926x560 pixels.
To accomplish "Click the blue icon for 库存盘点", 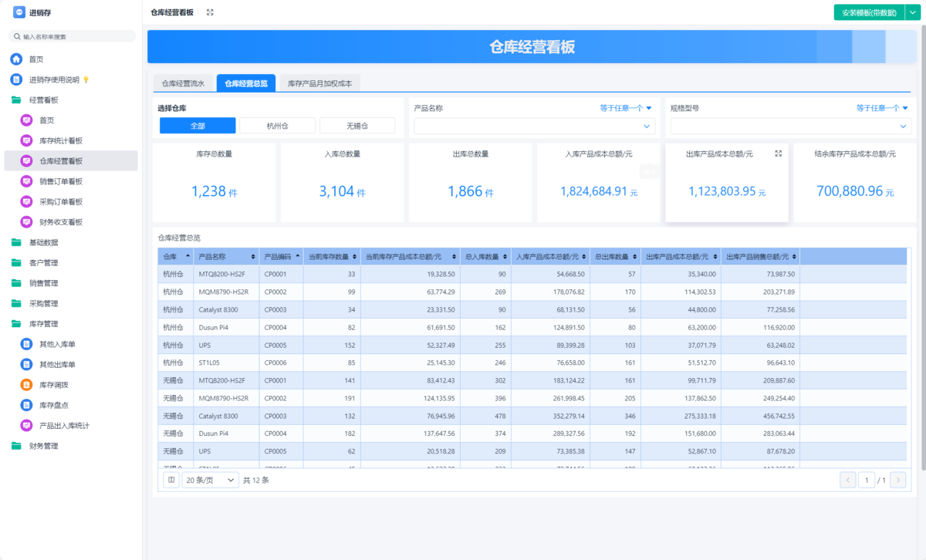I will click(26, 405).
